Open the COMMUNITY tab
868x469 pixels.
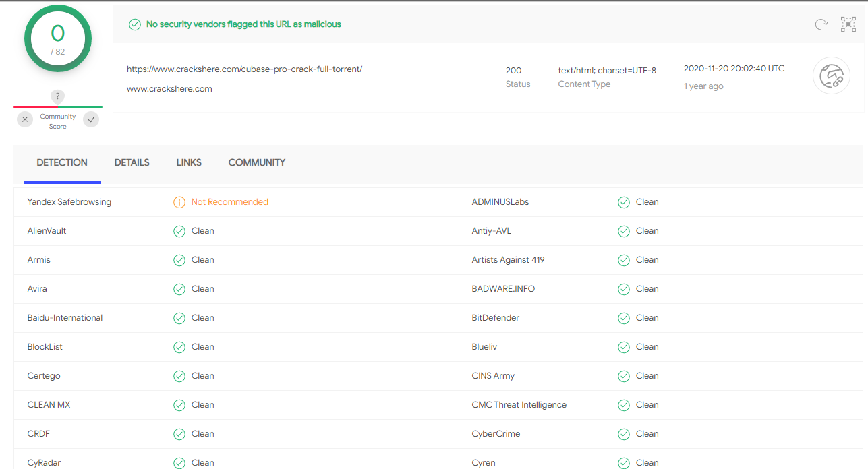[x=257, y=162]
